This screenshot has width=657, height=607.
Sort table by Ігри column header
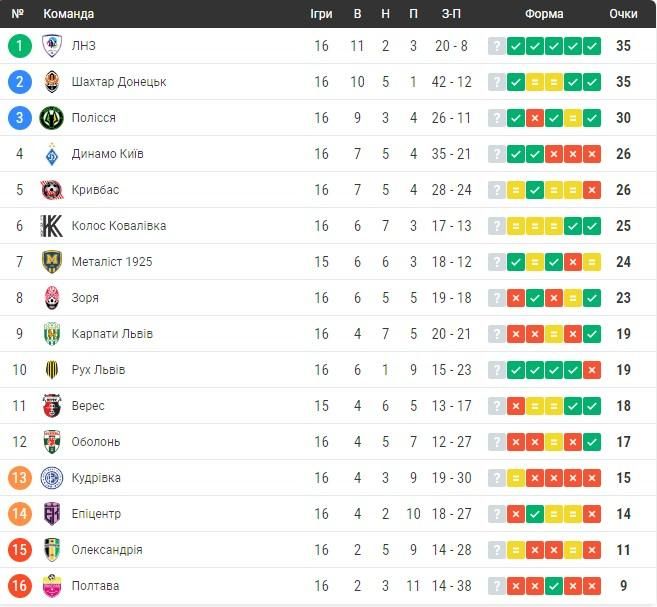[x=321, y=14]
